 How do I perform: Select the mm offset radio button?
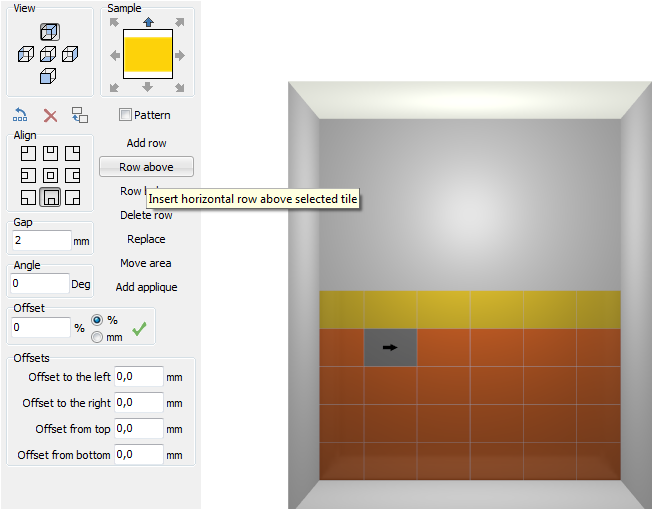(97, 337)
